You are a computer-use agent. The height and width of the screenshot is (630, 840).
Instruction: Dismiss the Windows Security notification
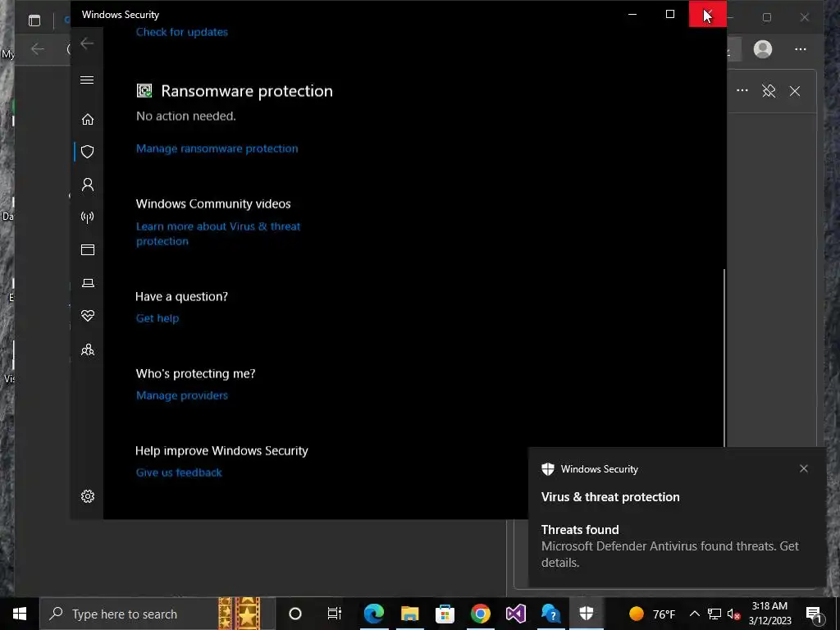pos(804,468)
